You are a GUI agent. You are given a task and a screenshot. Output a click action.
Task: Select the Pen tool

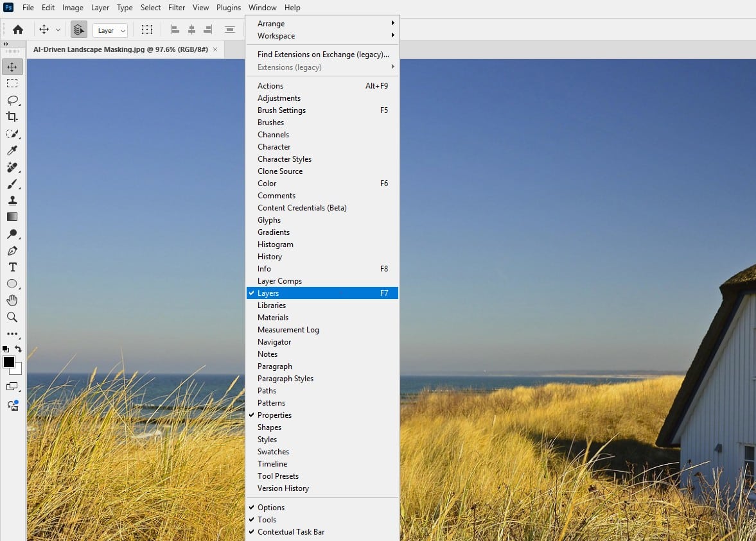tap(12, 251)
